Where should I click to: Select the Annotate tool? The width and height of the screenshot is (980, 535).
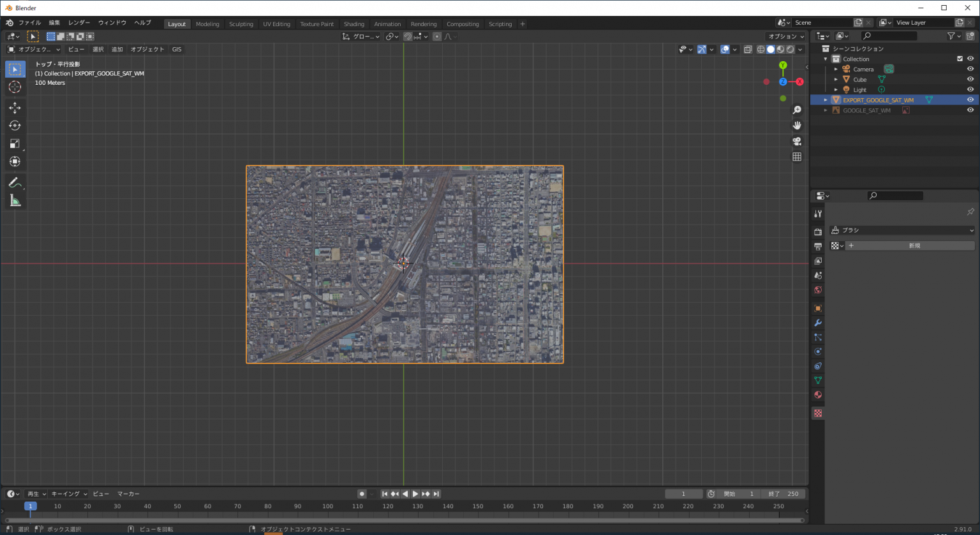15,182
